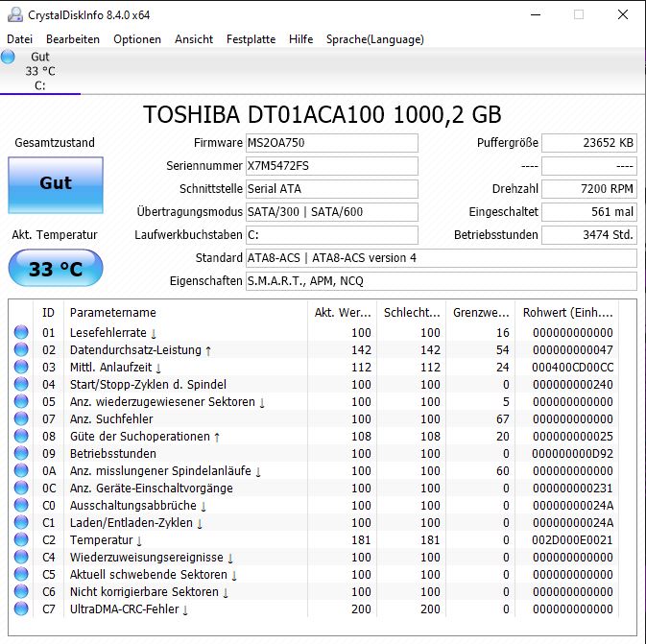Select the Anz. wiederzugewiesener Sektoren text

pos(167,402)
